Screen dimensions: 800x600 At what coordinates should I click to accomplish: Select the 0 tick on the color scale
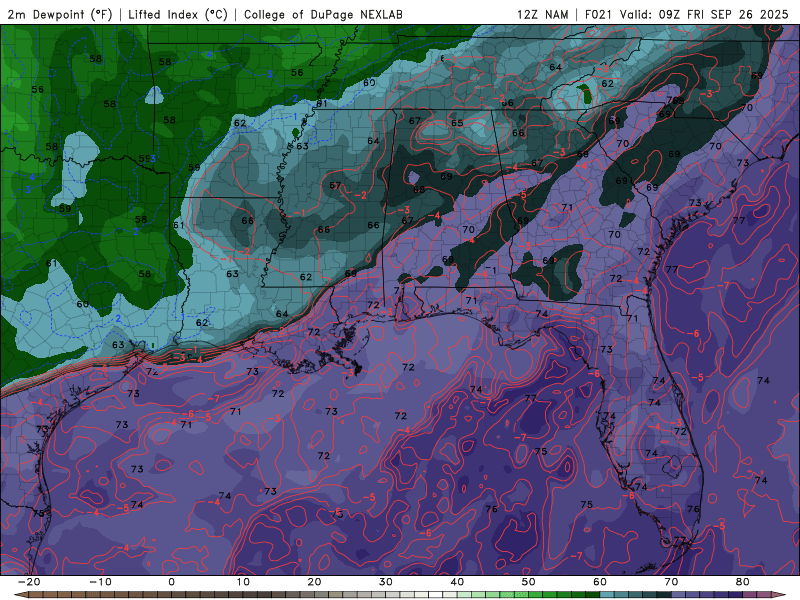pos(171,582)
